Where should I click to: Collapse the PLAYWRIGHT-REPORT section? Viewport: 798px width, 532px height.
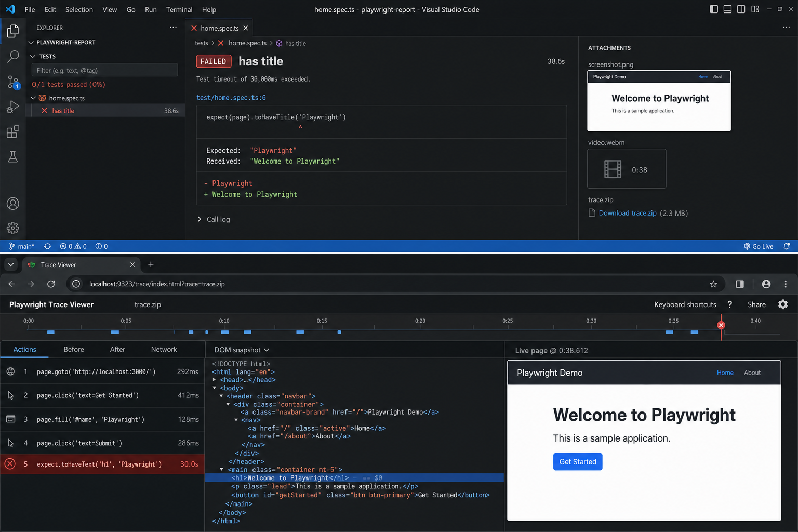31,42
